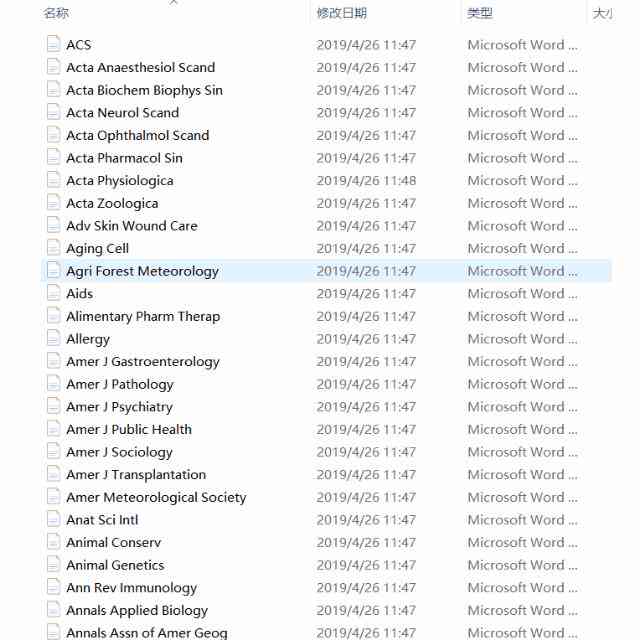Pick the Animal Genetics file name
Viewport: 640px width, 640px height.
coord(116,565)
